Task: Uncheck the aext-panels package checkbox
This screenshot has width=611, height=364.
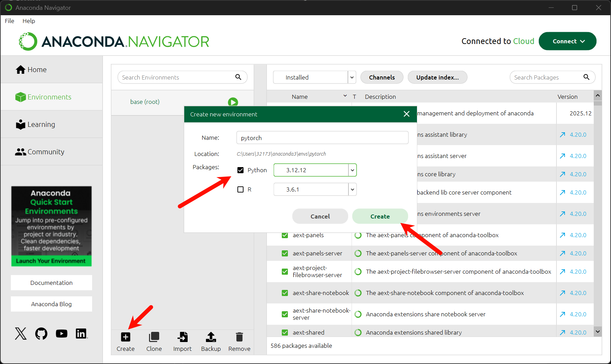Action: [285, 235]
